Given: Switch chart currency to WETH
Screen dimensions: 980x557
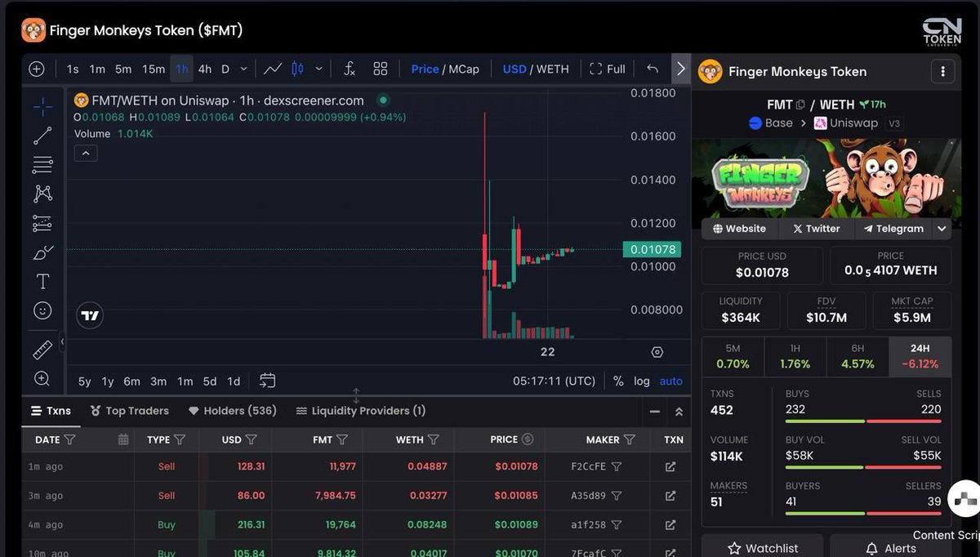Looking at the screenshot, I should (x=552, y=69).
